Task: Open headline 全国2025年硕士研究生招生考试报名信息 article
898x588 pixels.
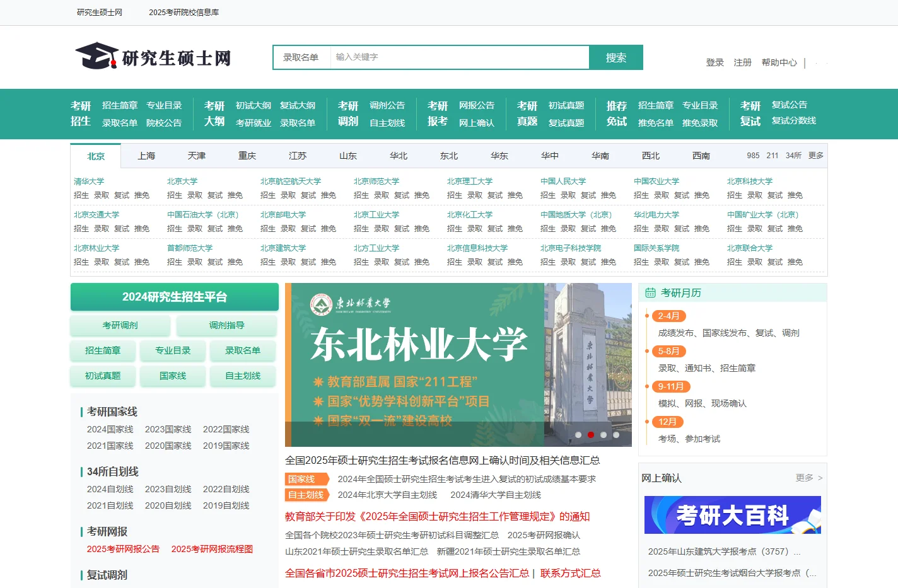Action: 443,460
